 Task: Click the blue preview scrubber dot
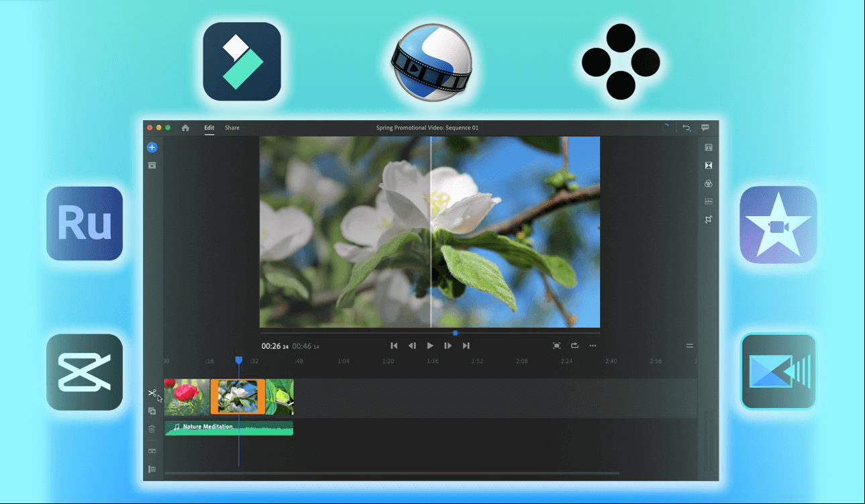click(x=455, y=333)
